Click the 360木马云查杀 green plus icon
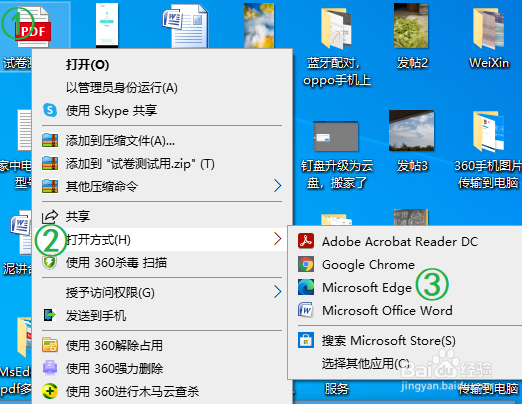This screenshot has height=404, width=522. click(50, 391)
